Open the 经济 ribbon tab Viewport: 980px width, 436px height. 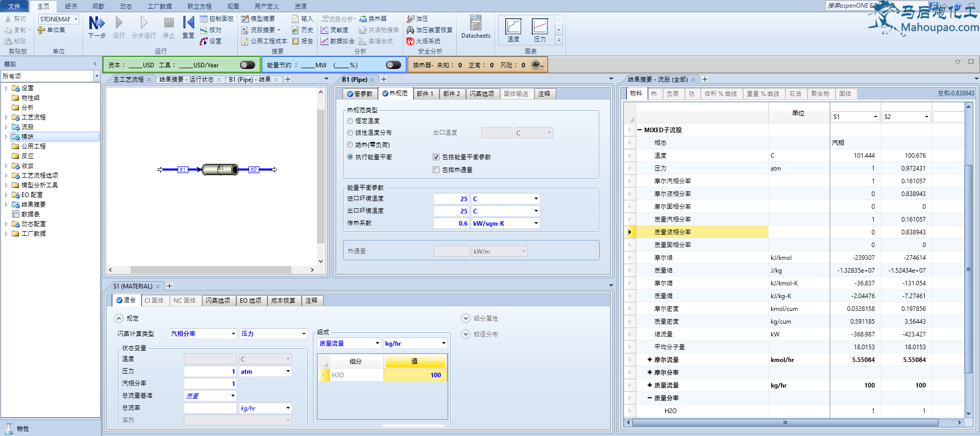(71, 6)
